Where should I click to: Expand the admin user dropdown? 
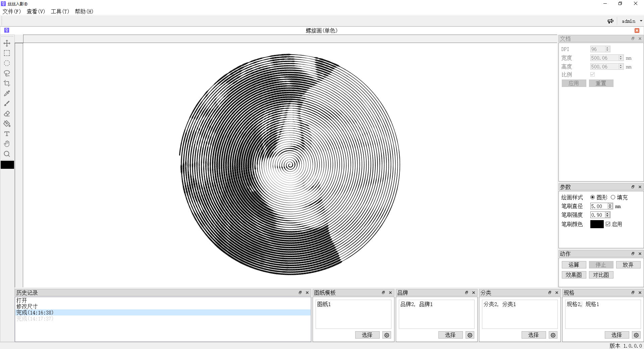(641, 21)
